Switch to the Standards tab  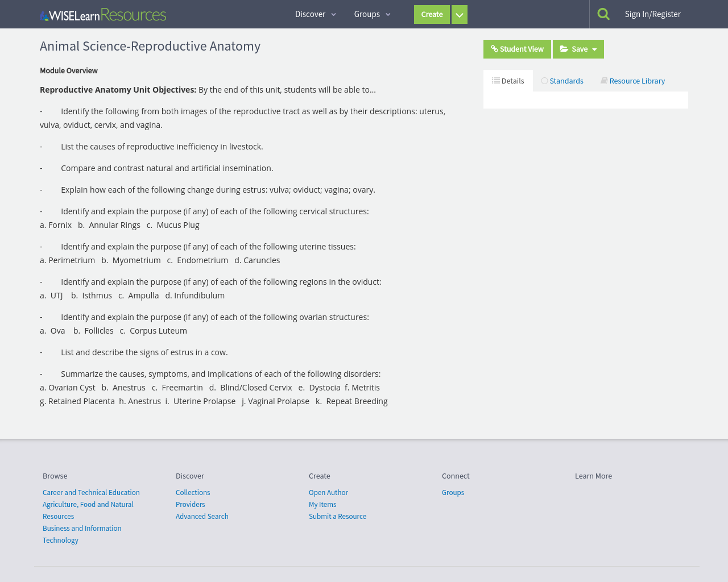[562, 81]
